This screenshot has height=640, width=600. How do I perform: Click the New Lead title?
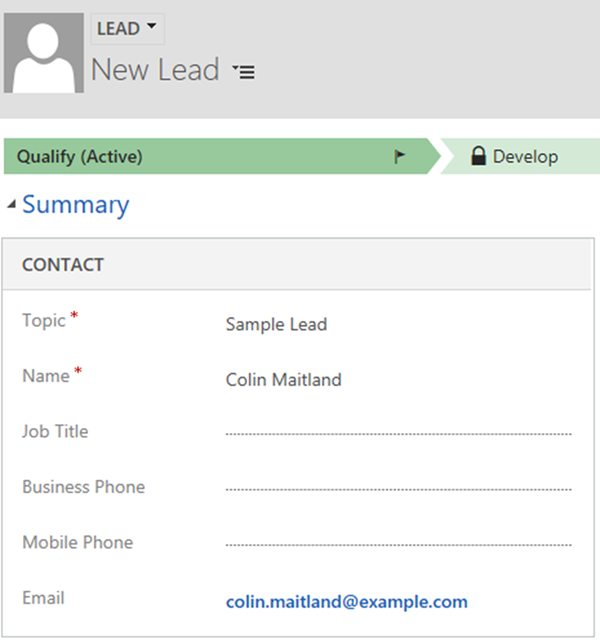tap(155, 70)
